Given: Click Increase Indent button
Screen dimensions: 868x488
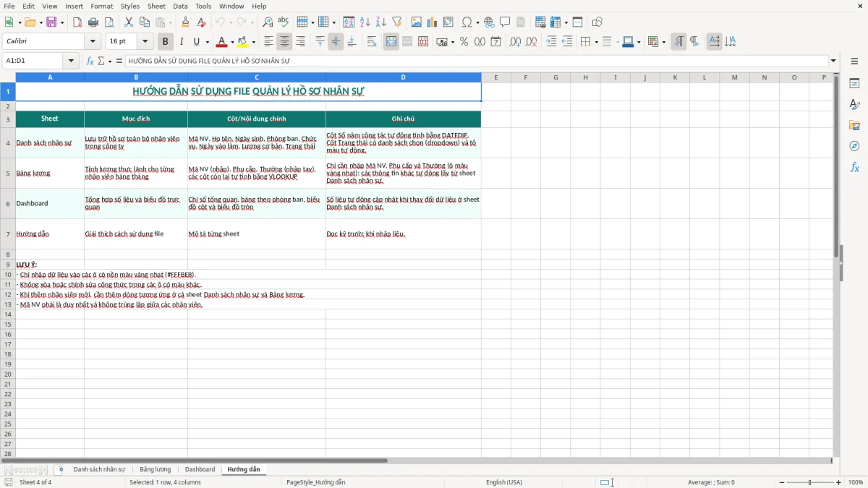Looking at the screenshot, I should point(551,42).
